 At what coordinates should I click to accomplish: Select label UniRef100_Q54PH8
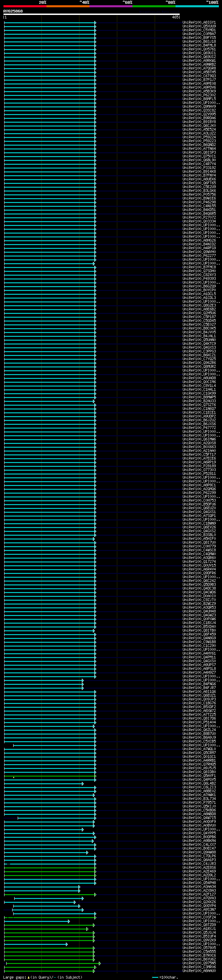[x=199, y=883]
